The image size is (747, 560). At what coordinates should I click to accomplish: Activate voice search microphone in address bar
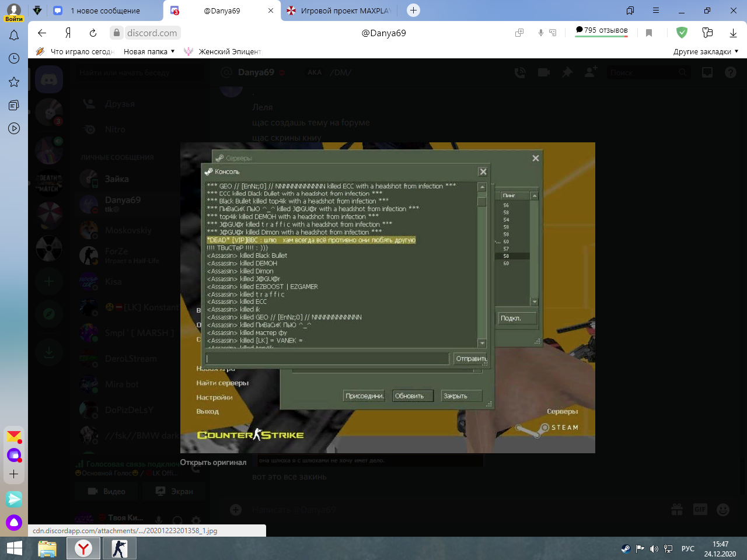tap(541, 33)
